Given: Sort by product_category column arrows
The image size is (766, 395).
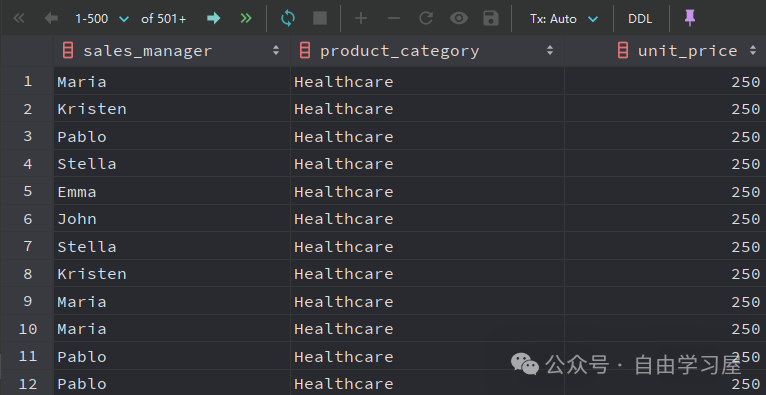Looking at the screenshot, I should [x=550, y=50].
